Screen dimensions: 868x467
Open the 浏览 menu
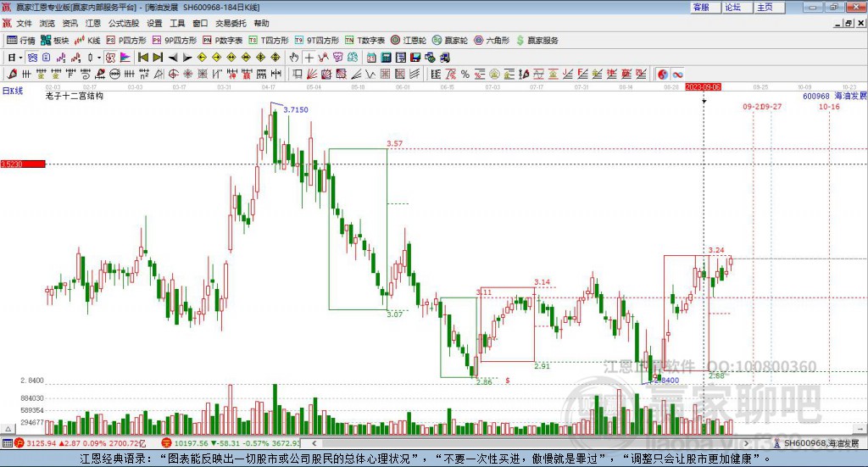47,23
